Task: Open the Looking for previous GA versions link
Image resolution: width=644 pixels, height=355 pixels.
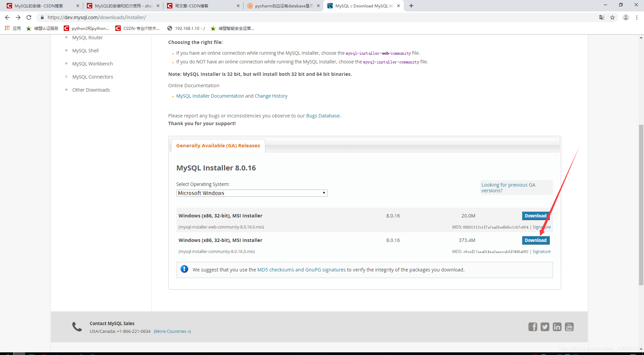Action: pyautogui.click(x=508, y=188)
